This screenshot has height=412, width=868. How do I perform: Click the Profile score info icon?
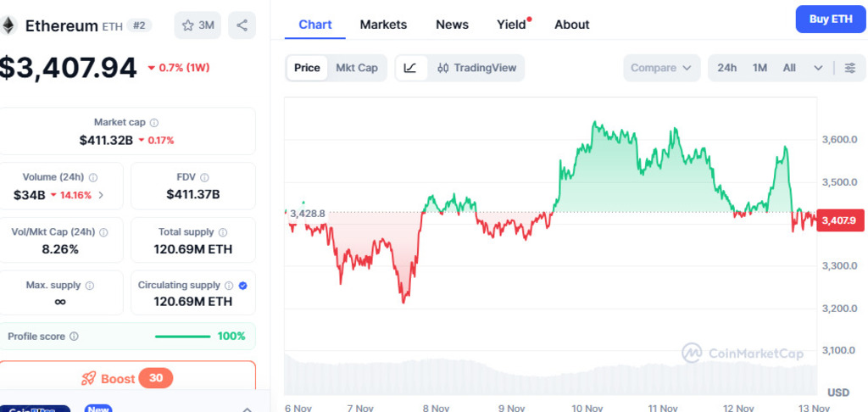tap(74, 337)
